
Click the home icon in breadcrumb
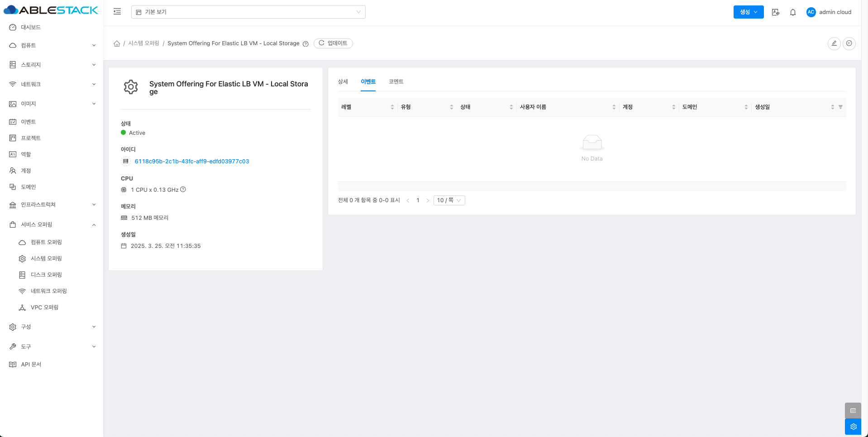[x=117, y=43]
